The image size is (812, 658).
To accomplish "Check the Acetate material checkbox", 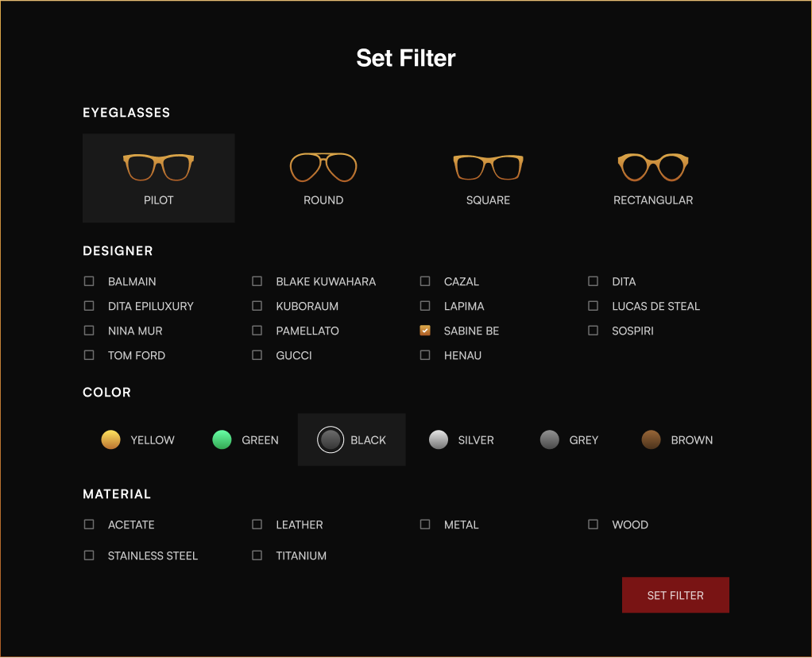I will pyautogui.click(x=89, y=524).
